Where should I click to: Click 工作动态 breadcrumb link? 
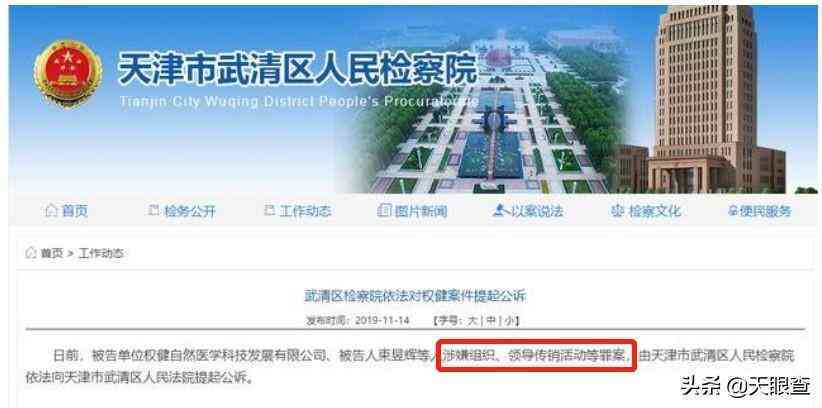[x=101, y=253]
